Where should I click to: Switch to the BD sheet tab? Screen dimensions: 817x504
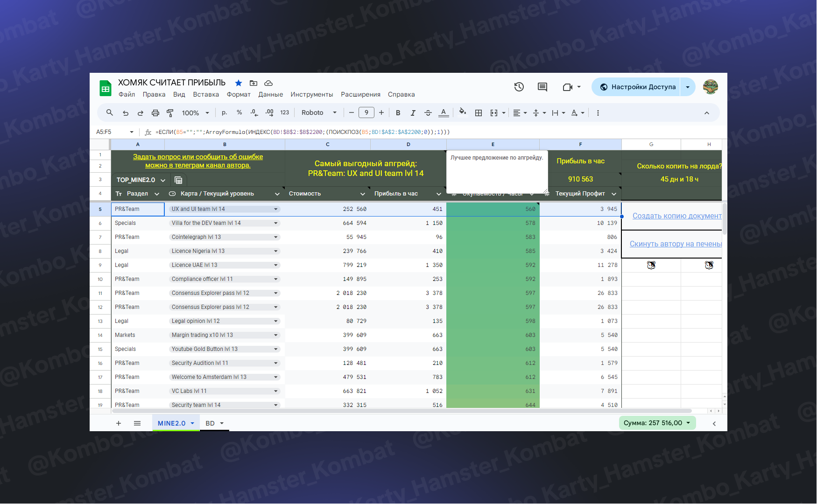click(x=210, y=423)
